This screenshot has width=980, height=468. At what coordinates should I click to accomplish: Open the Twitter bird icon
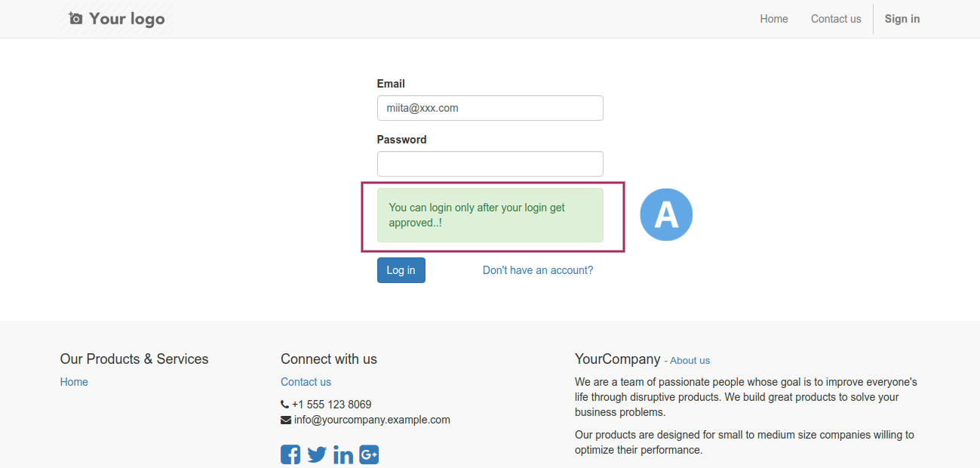(x=317, y=454)
